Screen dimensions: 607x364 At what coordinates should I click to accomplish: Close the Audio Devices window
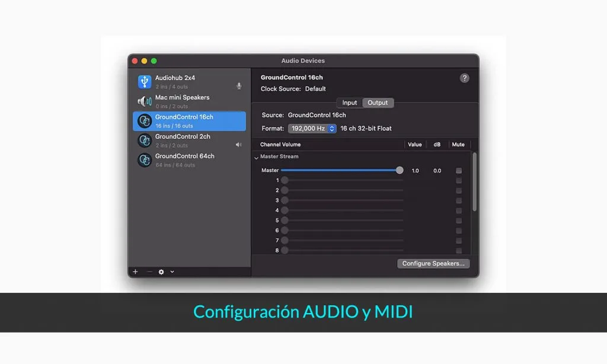(135, 61)
